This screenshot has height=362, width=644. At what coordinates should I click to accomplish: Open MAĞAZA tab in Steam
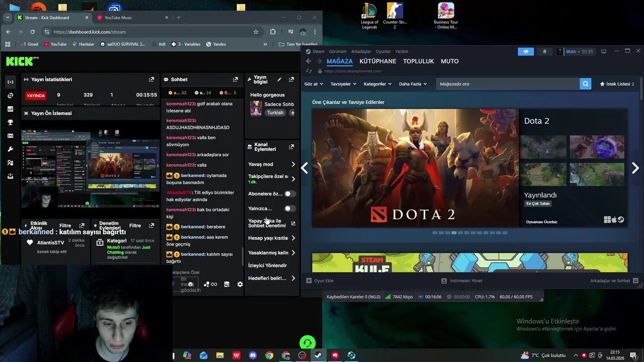[x=340, y=61]
